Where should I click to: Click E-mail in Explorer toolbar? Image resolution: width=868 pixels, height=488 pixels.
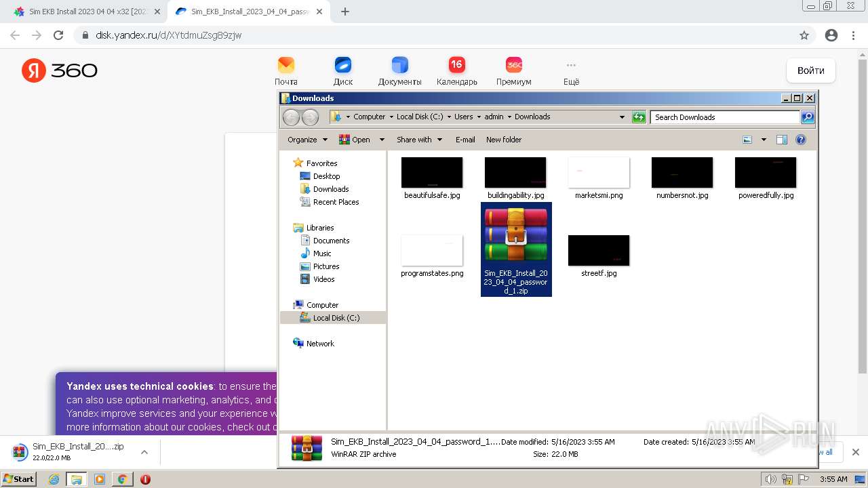point(465,140)
